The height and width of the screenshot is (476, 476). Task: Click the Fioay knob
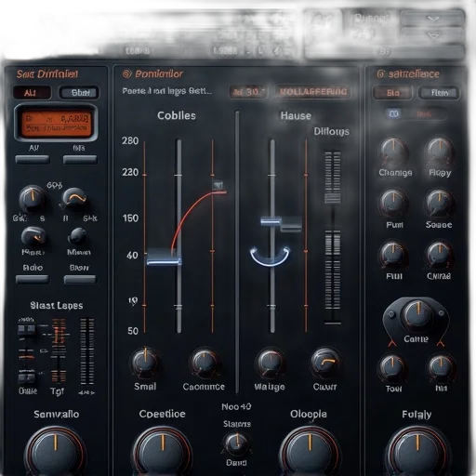click(440, 152)
